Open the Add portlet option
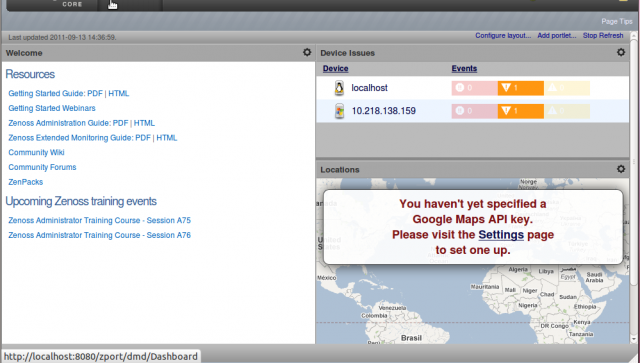Screen dimensions: 640x363 point(557,36)
